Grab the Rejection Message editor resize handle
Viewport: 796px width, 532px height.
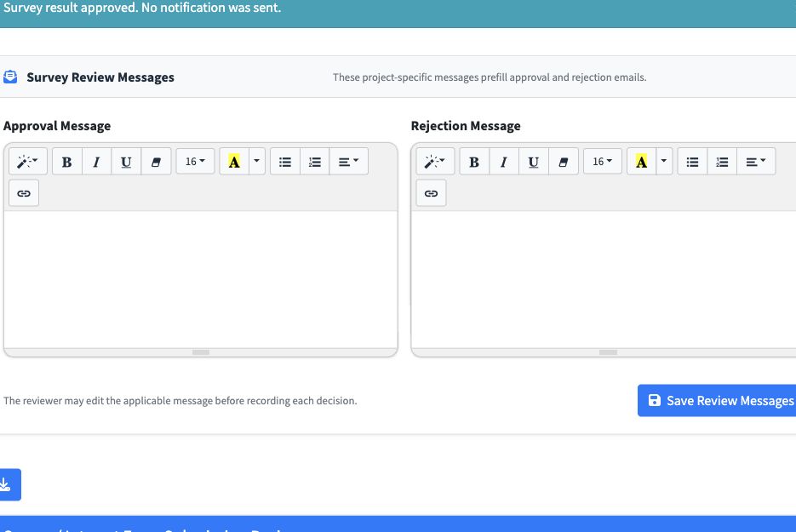point(608,352)
